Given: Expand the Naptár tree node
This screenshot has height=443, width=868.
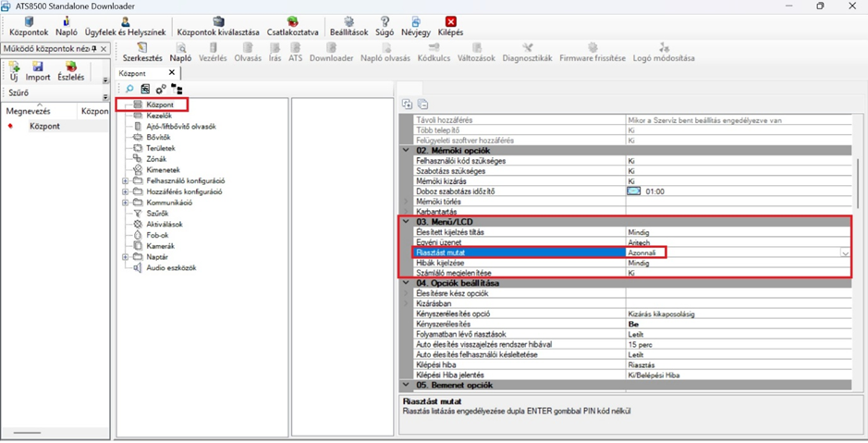Looking at the screenshot, I should point(126,257).
